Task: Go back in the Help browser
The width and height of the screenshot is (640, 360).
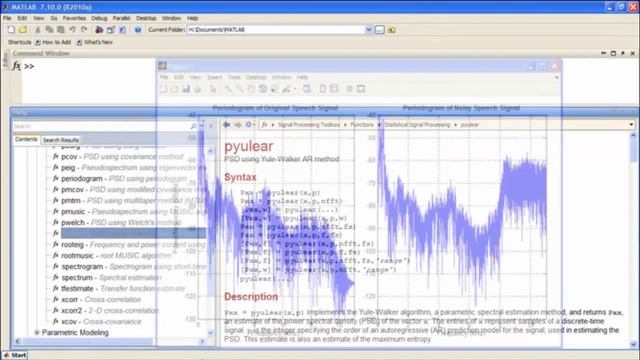Action: click(x=227, y=125)
